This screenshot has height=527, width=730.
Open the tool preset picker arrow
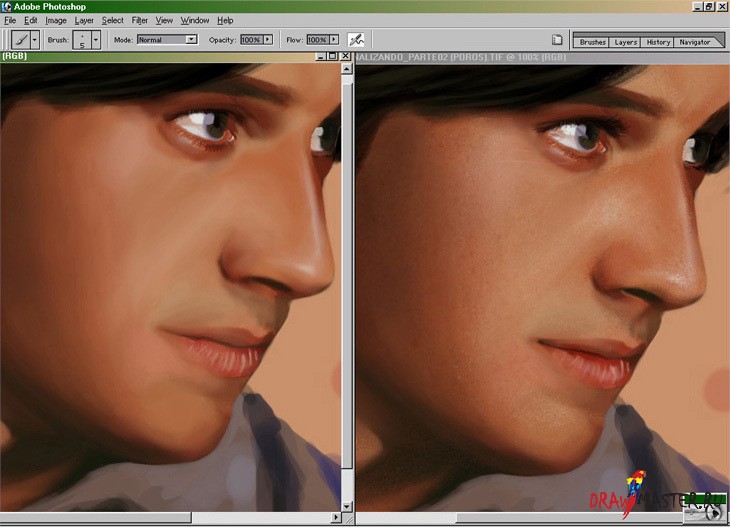coord(35,40)
